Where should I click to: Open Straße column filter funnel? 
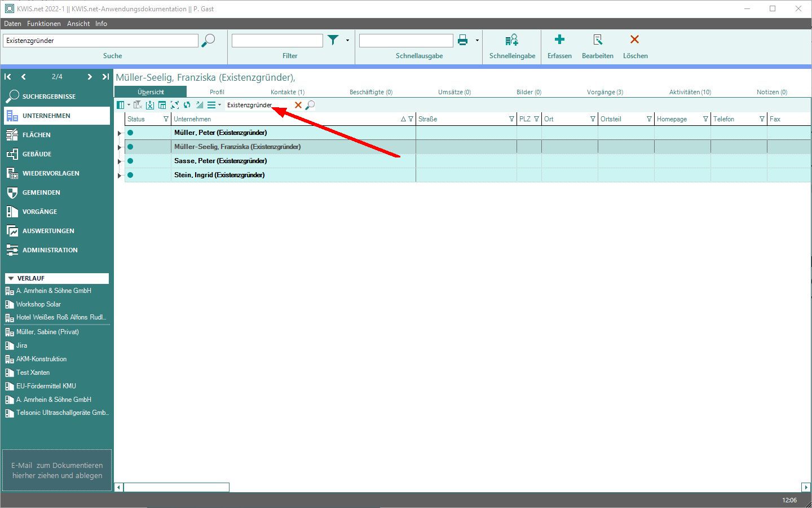(511, 119)
